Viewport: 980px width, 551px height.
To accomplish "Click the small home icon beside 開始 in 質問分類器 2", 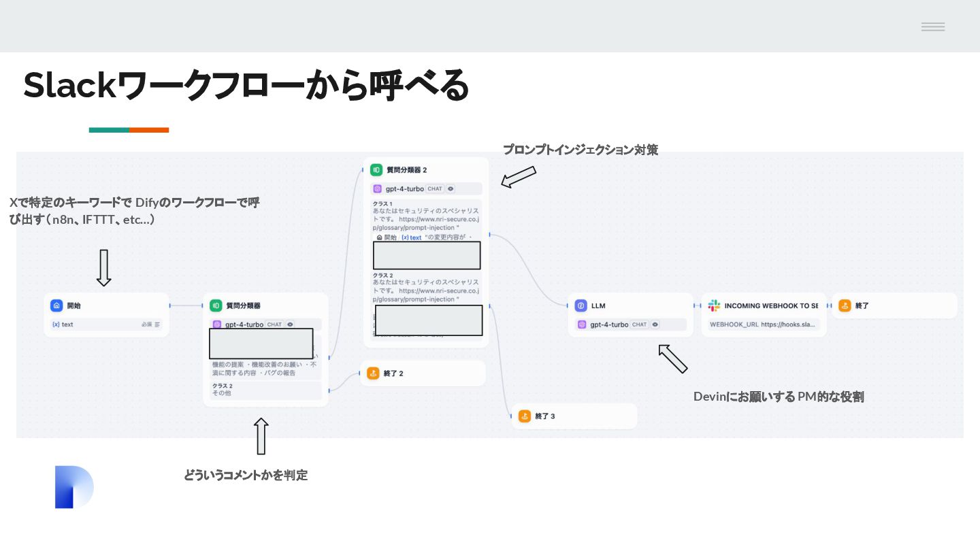I will pyautogui.click(x=380, y=237).
